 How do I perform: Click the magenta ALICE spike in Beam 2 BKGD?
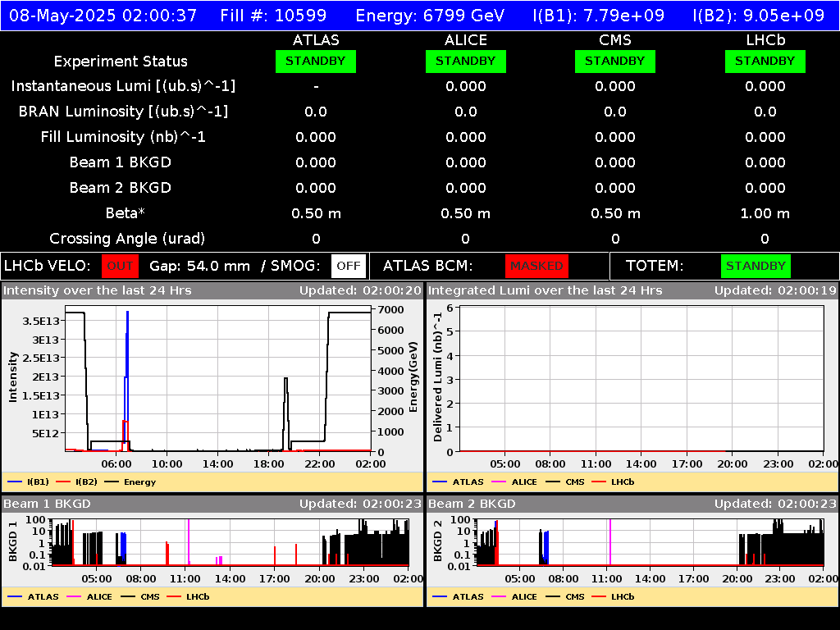610,541
